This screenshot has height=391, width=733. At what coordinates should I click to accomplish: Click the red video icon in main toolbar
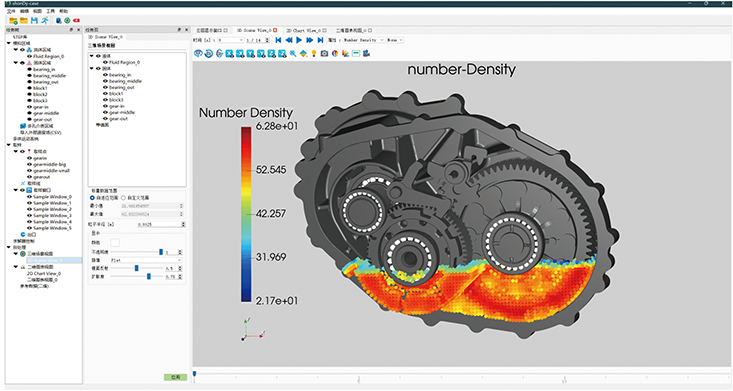[77, 21]
